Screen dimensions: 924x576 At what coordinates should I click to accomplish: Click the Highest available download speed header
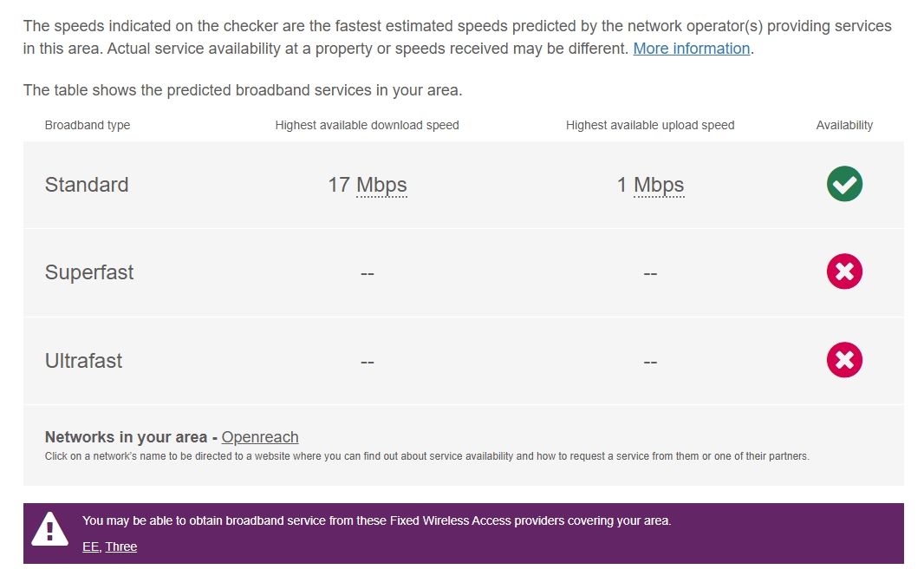coord(367,125)
